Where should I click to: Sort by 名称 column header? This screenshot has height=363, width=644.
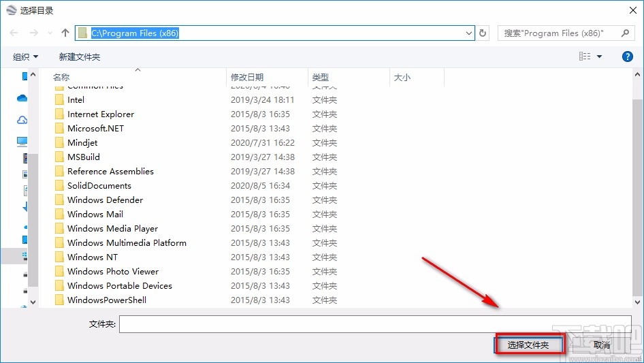coord(61,77)
